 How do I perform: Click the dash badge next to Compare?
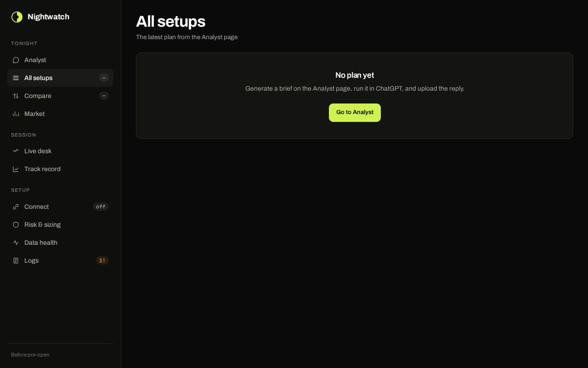coord(104,96)
